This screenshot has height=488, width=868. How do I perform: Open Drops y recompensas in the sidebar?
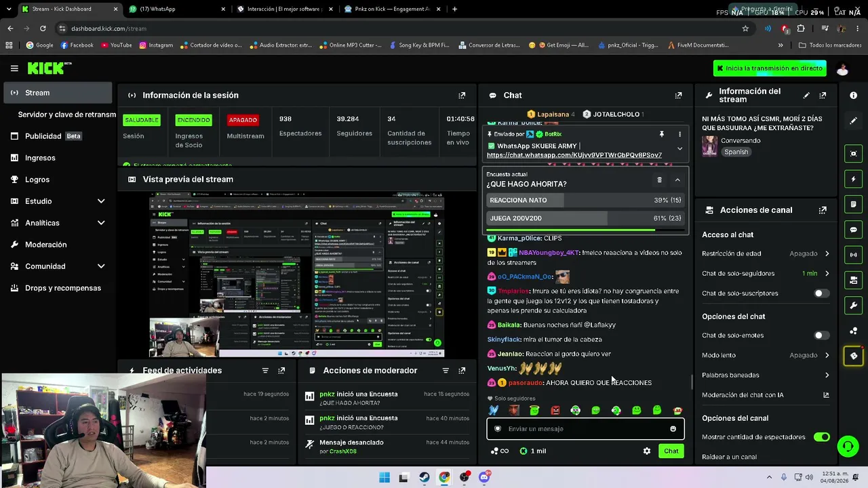pos(58,288)
